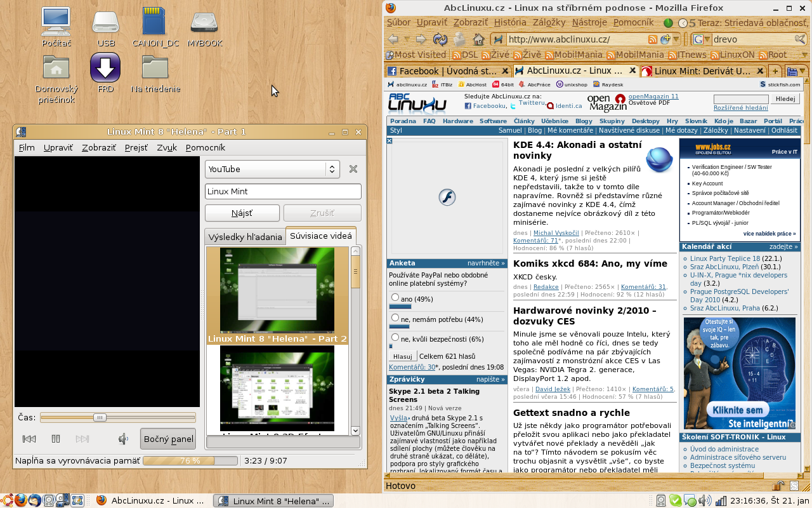Open KDE 4.4: Akonadi article headline
The image size is (812, 508).
(577, 150)
